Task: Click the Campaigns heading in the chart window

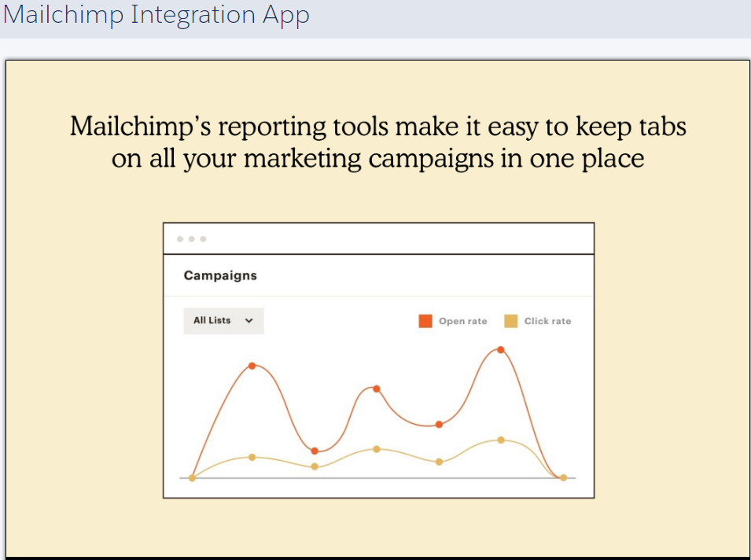Action: click(x=220, y=275)
